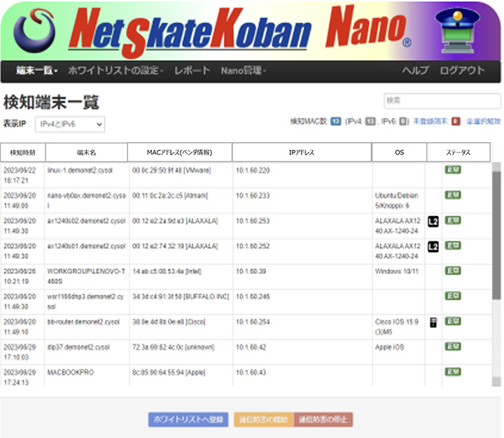Click the 未登録端末 link

point(430,122)
